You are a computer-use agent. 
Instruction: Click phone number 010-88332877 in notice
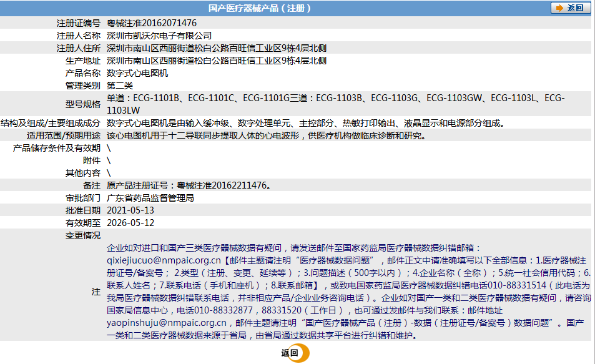point(224,310)
